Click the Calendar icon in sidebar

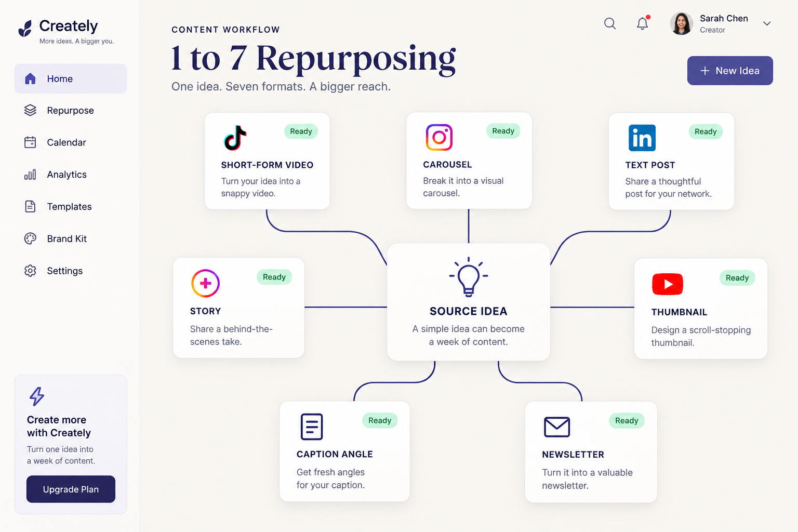pos(30,142)
